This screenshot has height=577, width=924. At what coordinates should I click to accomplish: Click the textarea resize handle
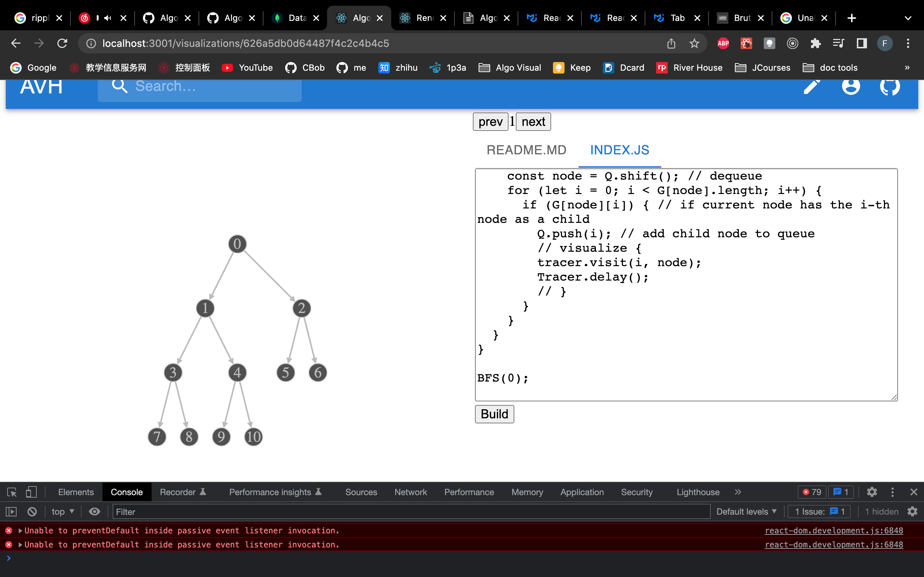point(894,397)
